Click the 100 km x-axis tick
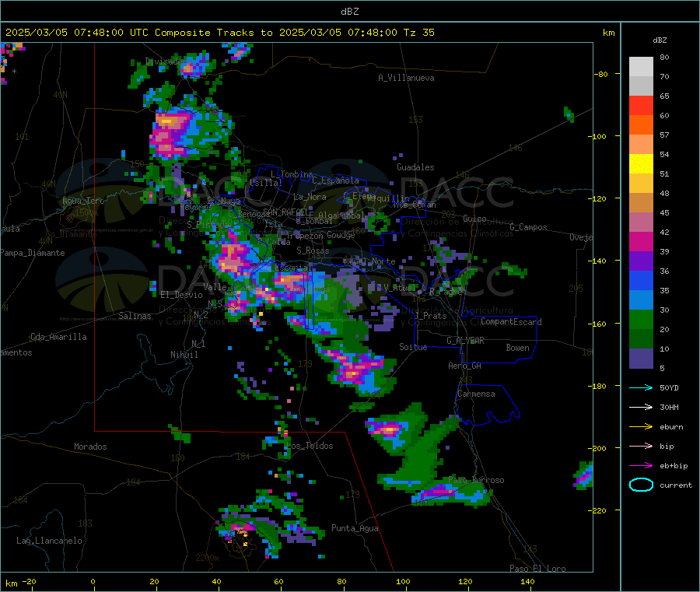Screen dimensions: 700x592 pos(403,581)
